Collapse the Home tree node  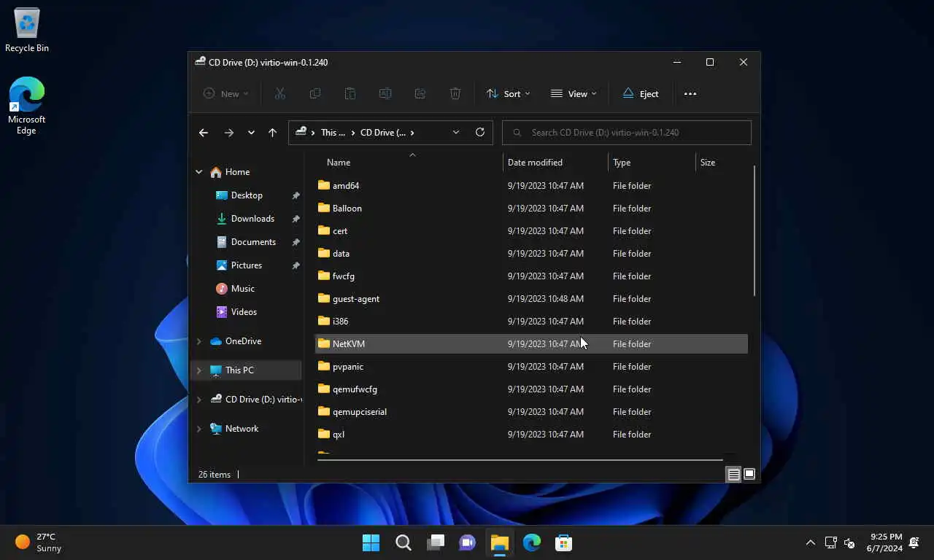click(x=198, y=172)
